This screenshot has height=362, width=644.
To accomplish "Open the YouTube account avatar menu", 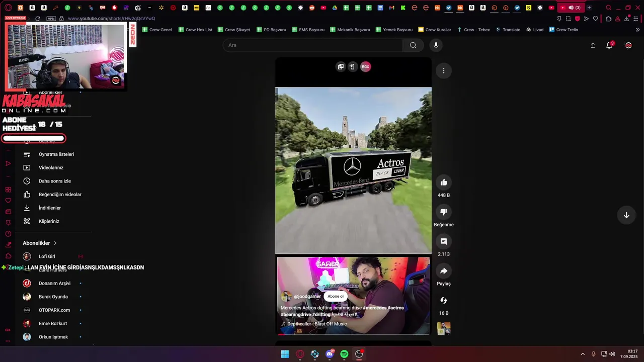I will (x=628, y=45).
